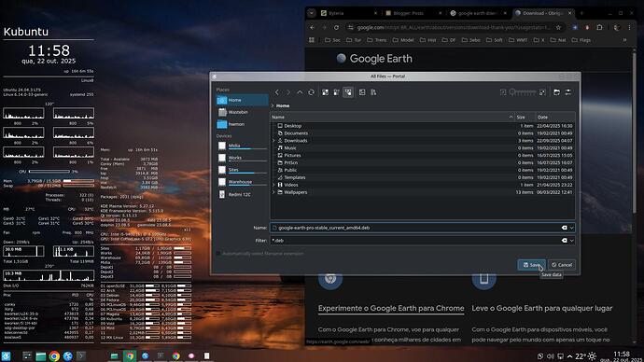Image resolution: width=644 pixels, height=362 pixels.
Task: Select the Pictures folder row
Action: click(x=422, y=156)
